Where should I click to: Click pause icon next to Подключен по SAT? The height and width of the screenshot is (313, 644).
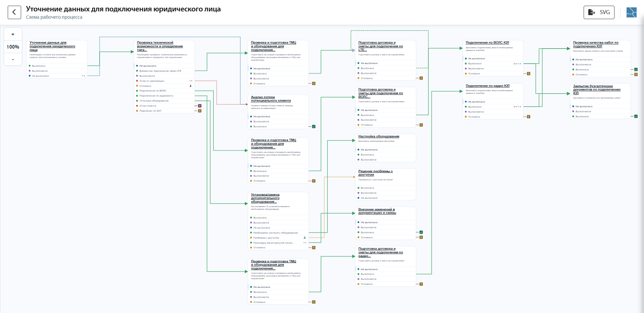tap(200, 111)
